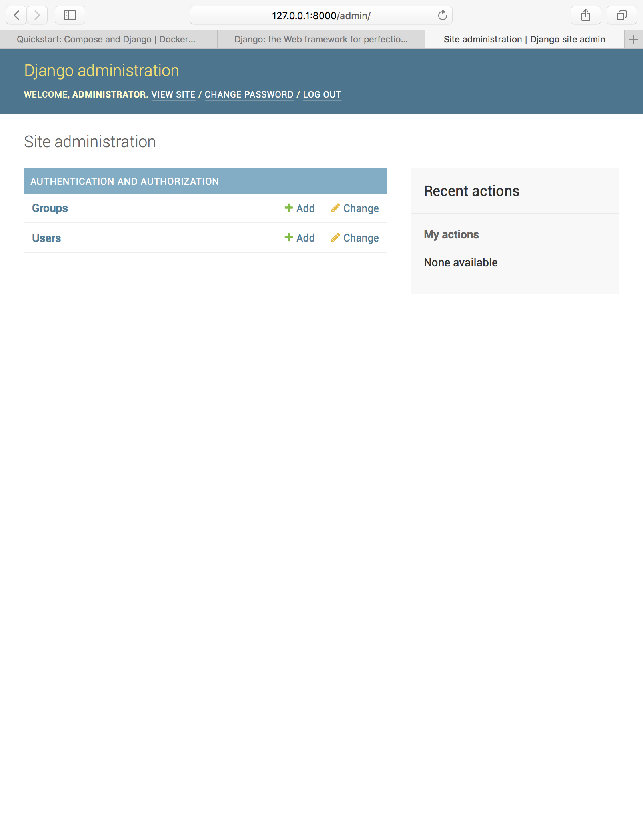Add a new user via Add link

coord(305,238)
